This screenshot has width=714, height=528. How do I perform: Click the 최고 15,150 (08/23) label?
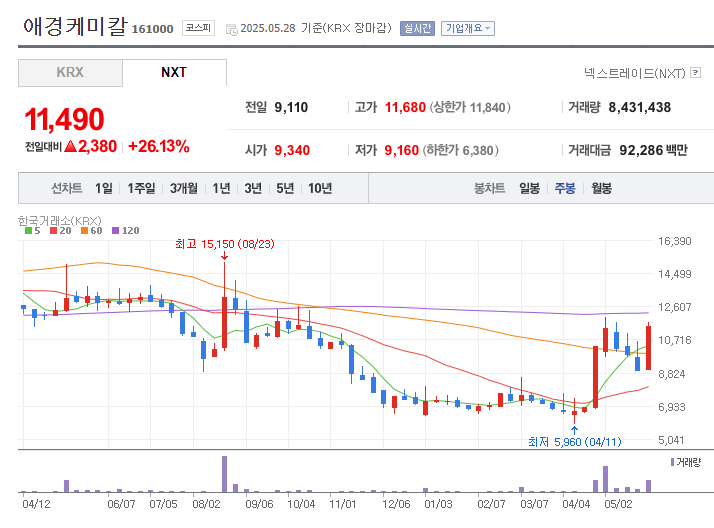225,244
